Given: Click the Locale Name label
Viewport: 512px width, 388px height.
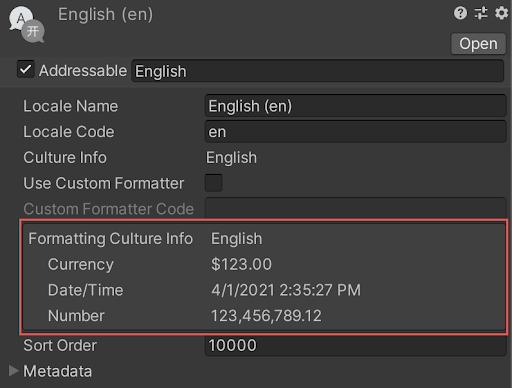Looking at the screenshot, I should click(70, 106).
